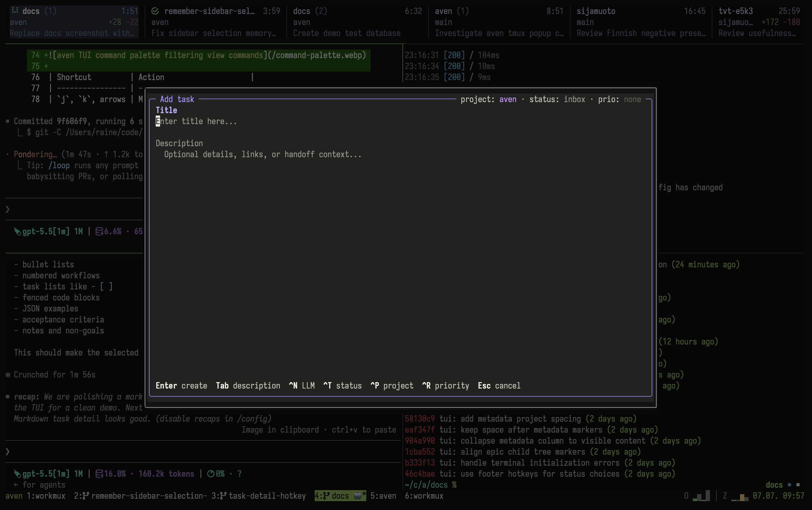Click the grid icon on docs (1) card
Image resolution: width=812 pixels, height=510 pixels.
15,11
